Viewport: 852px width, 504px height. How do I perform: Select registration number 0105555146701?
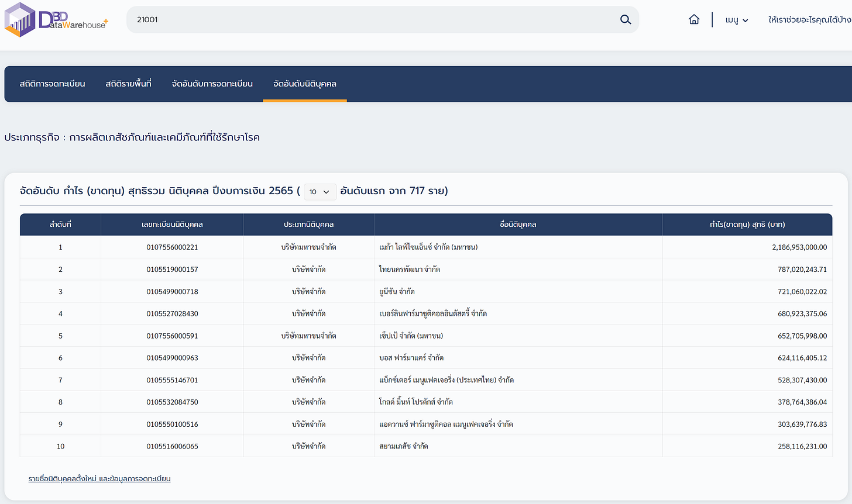pos(172,380)
